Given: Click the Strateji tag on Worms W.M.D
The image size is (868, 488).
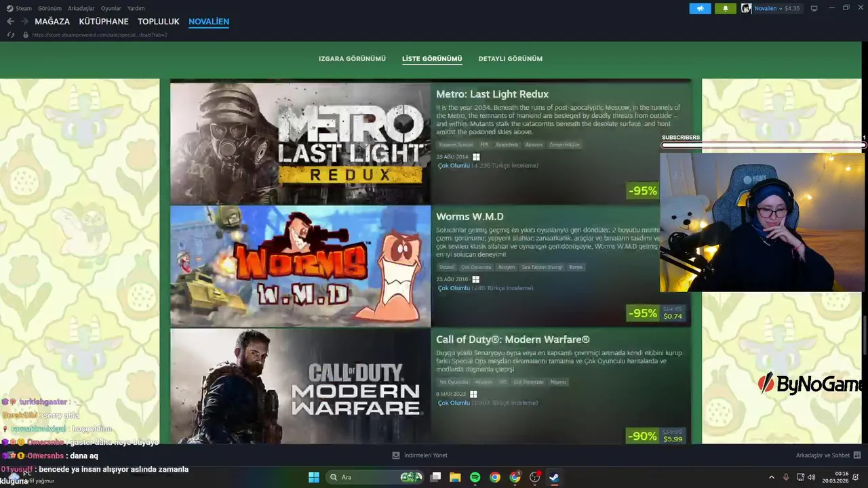Looking at the screenshot, I should pyautogui.click(x=447, y=267).
